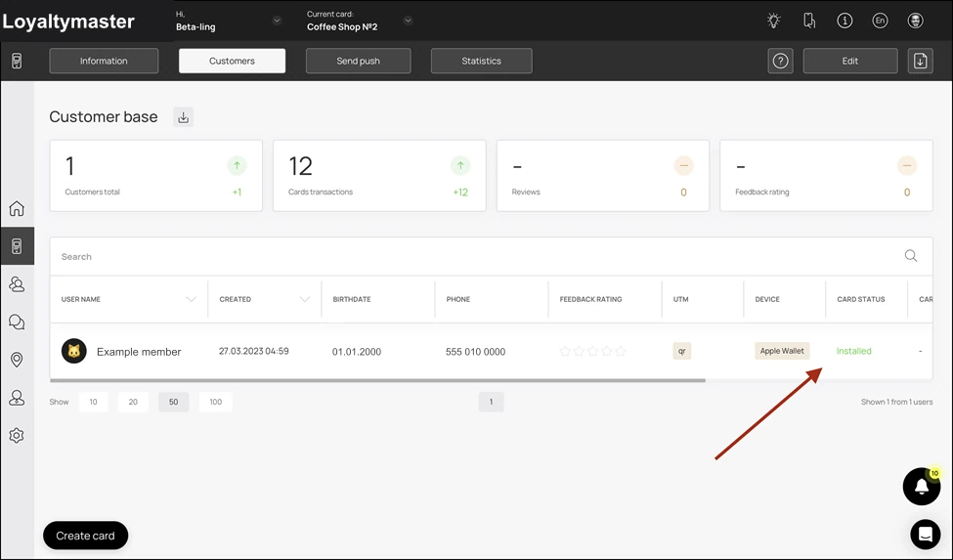The height and width of the screenshot is (560, 953).
Task: Click the feedback rating stars for Example member
Action: [x=592, y=351]
